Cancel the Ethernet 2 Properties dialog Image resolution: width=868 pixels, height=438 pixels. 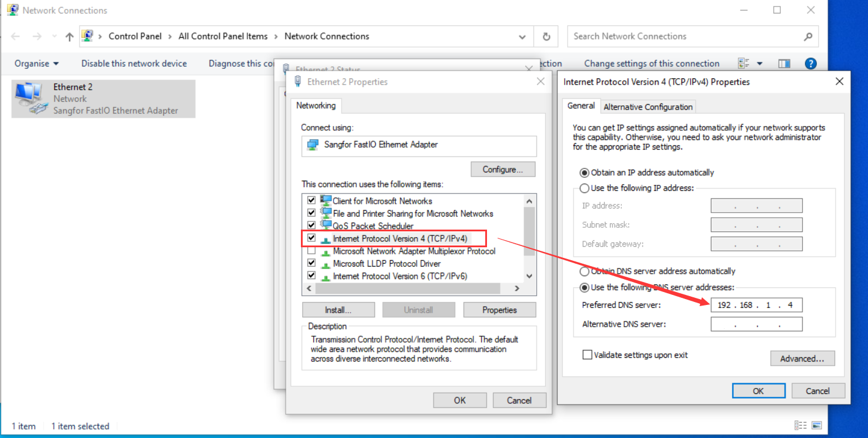[x=519, y=400]
